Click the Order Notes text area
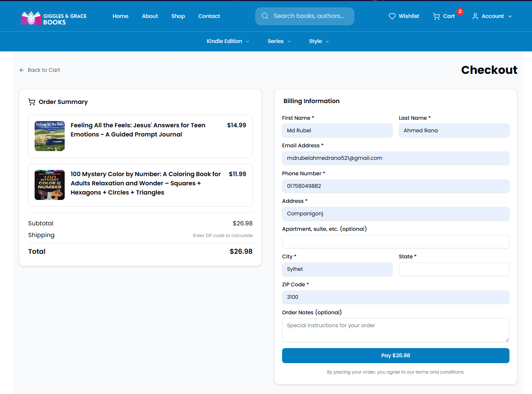Viewport: 532px width, 394px height. pos(396,330)
